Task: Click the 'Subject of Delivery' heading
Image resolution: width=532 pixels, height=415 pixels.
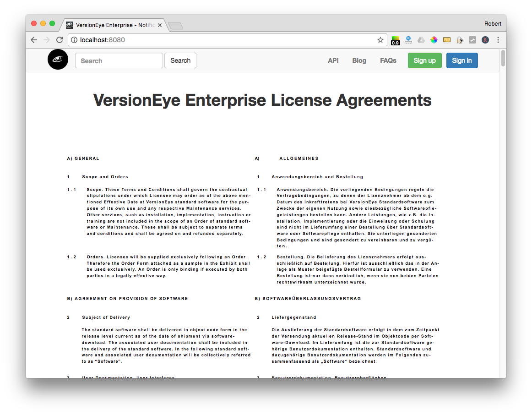Action: pyautogui.click(x=106, y=317)
